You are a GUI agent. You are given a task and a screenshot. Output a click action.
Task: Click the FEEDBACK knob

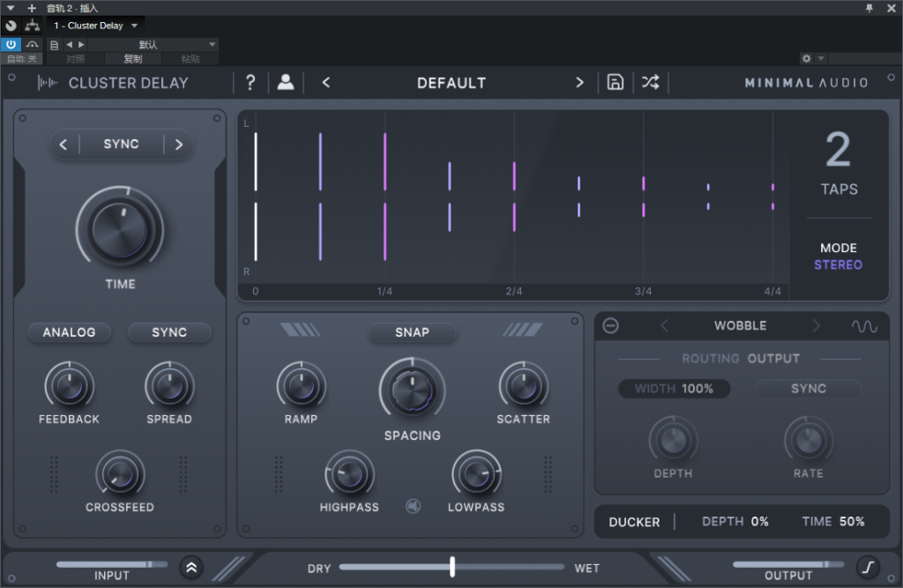tap(69, 385)
